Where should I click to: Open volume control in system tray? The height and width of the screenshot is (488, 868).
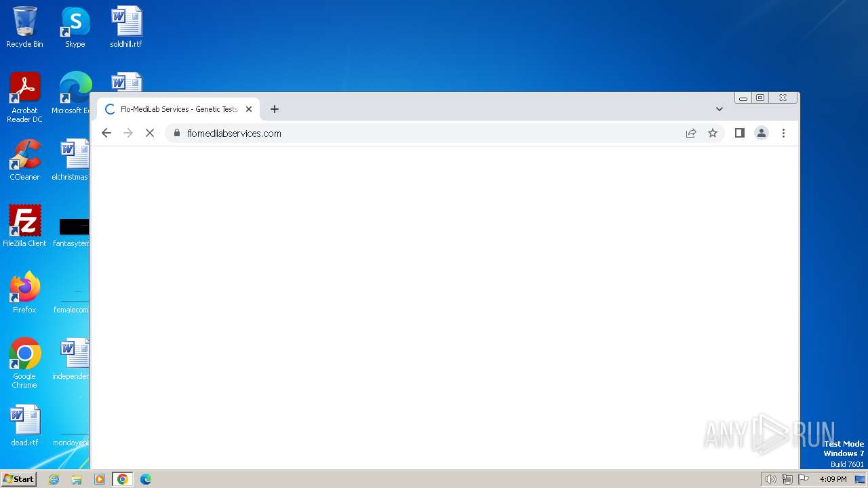[770, 479]
